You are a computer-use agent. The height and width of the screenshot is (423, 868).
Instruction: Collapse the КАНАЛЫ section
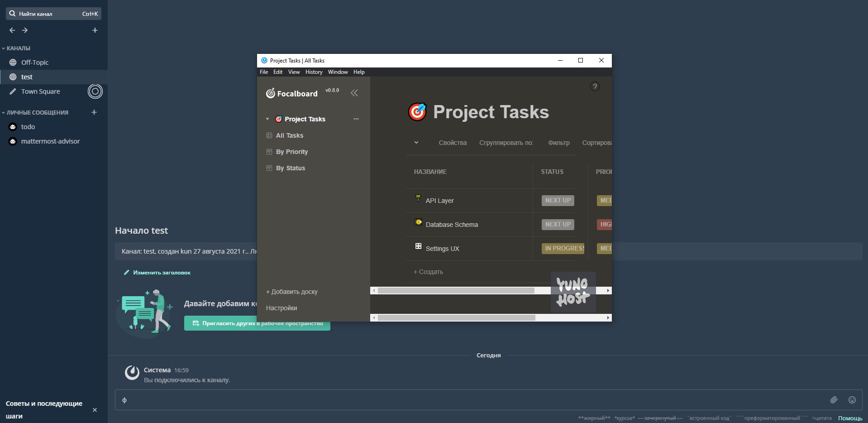click(x=4, y=48)
